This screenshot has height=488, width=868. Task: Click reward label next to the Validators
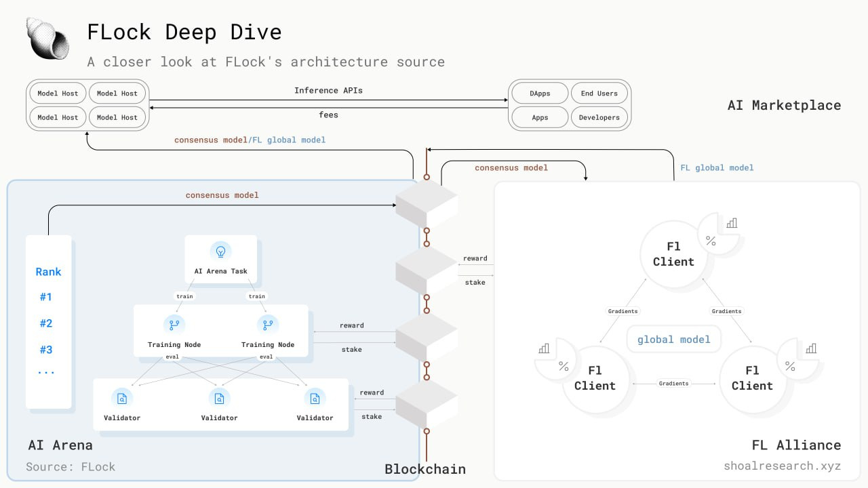click(x=372, y=392)
